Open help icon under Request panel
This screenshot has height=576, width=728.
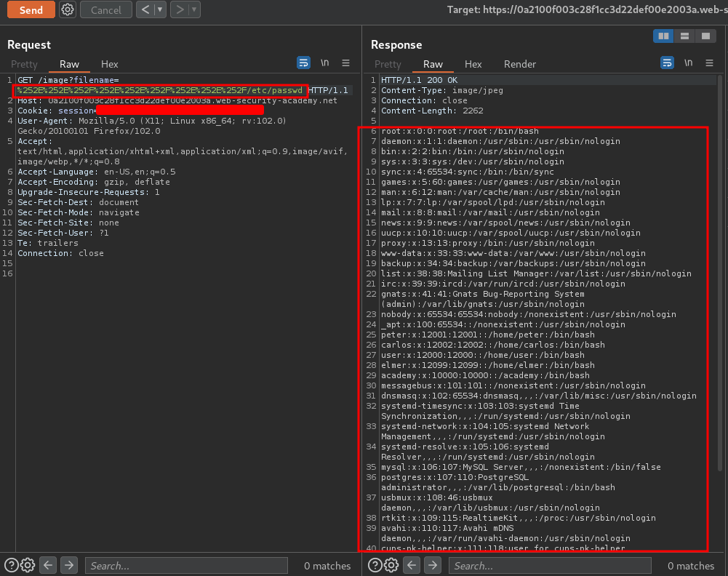(12, 565)
